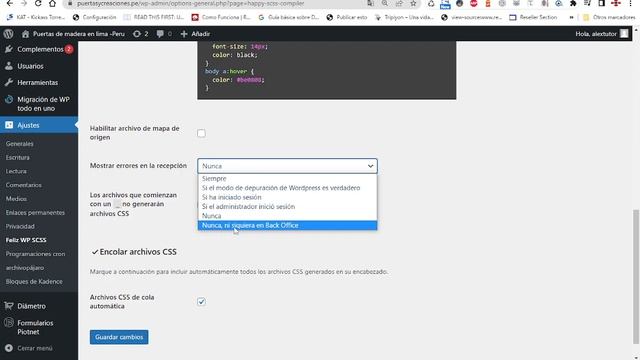The image size is (640, 360).
Task: Open Feliz WP SCSS settings page
Action: tap(26, 240)
